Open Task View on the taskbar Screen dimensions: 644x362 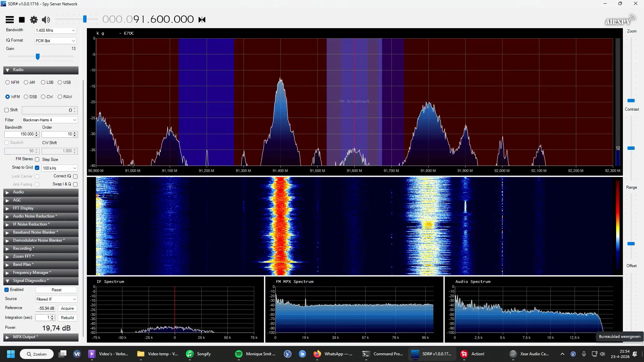click(62, 354)
